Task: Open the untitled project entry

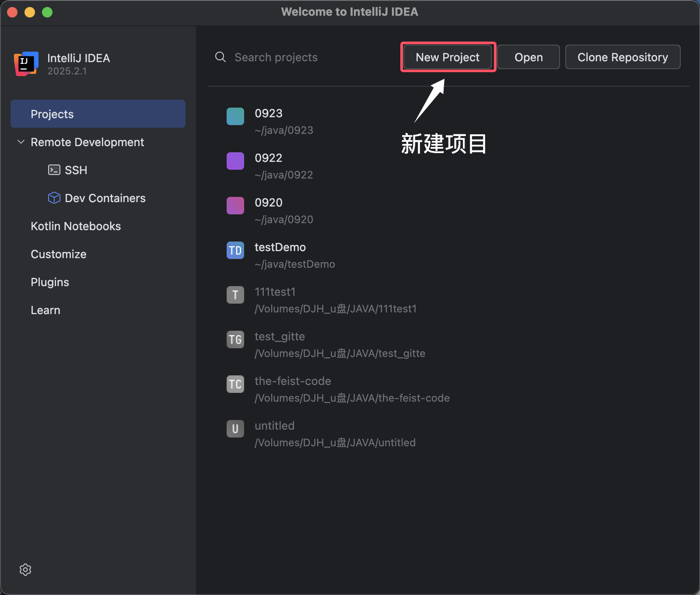Action: coord(274,425)
